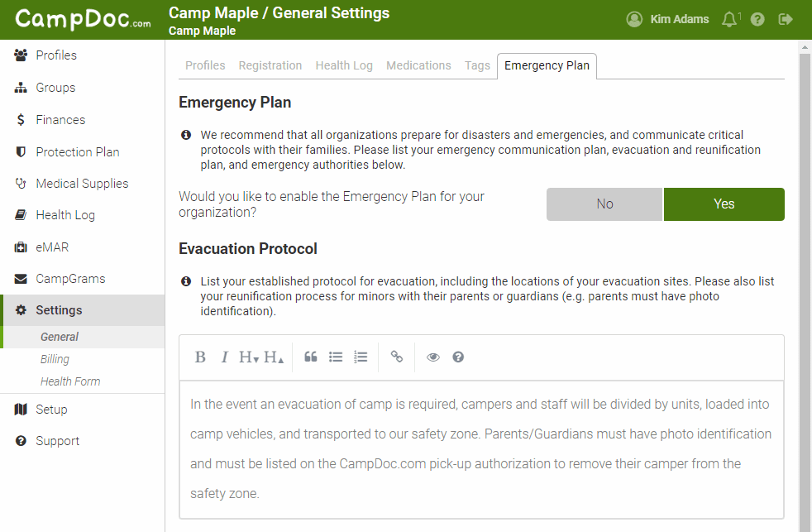
Task: Switch to the Health Log tab
Action: [344, 66]
